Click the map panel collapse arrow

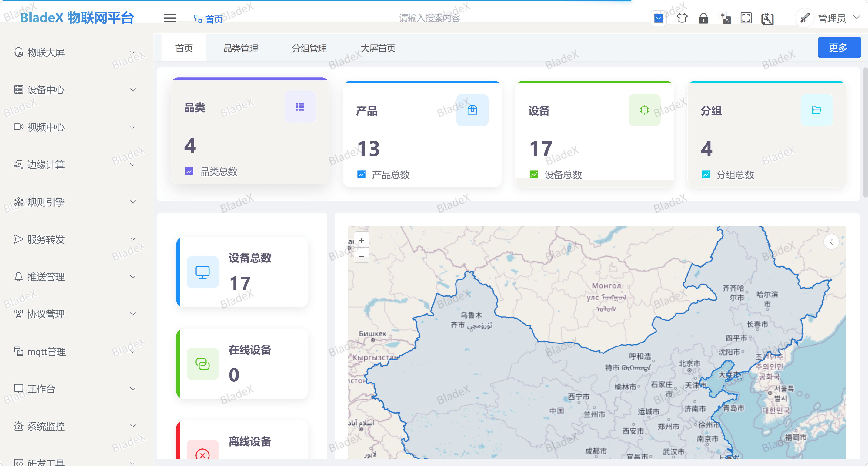pyautogui.click(x=831, y=242)
